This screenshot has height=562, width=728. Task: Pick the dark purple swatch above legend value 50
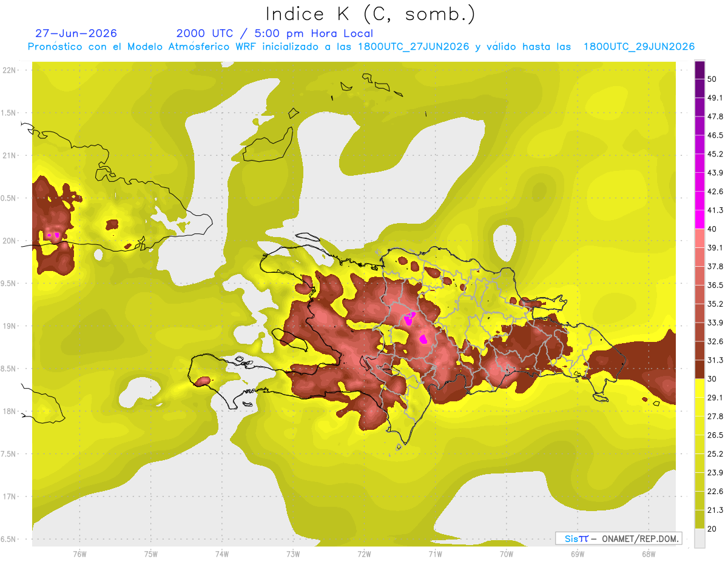point(699,70)
